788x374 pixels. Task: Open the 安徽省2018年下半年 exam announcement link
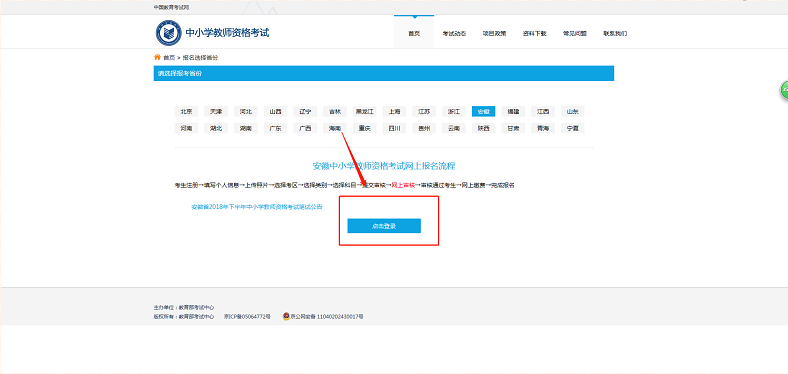(x=257, y=207)
